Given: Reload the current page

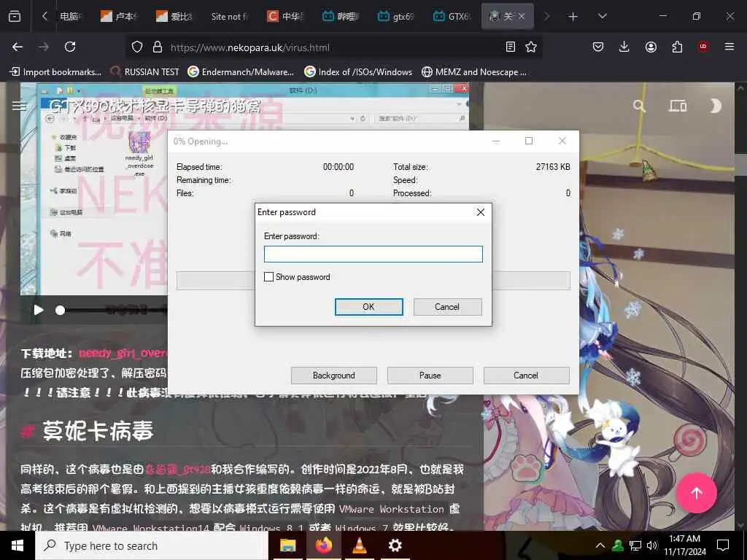Looking at the screenshot, I should click(x=70, y=47).
